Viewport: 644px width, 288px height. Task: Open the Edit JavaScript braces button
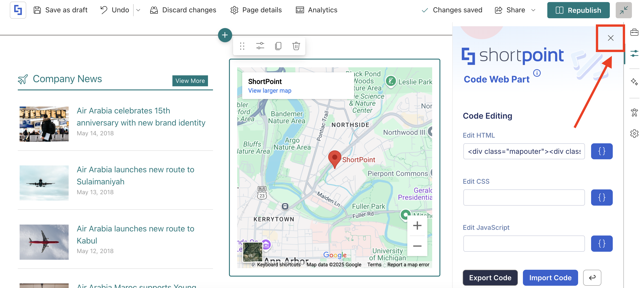point(602,243)
